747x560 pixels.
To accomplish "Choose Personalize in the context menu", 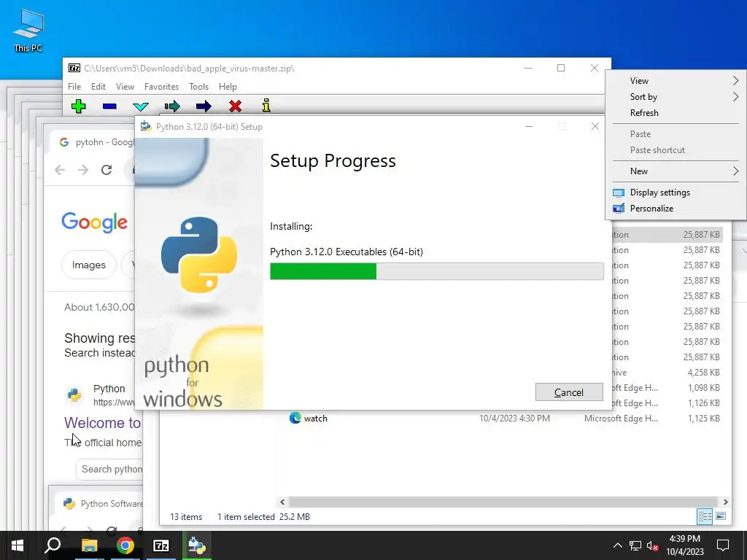I will [676, 209].
